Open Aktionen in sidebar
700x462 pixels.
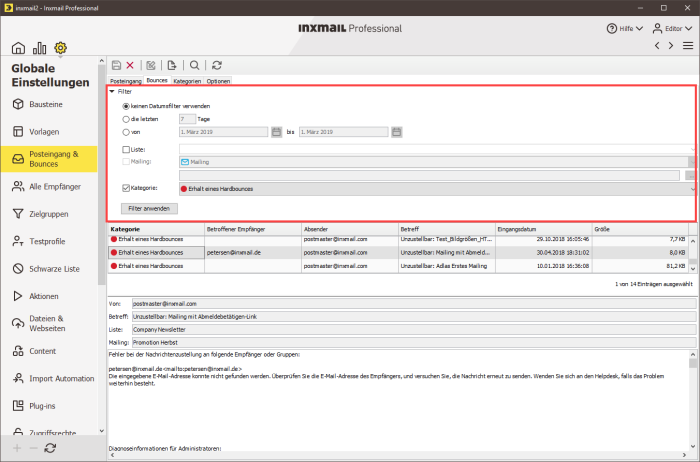(x=49, y=296)
